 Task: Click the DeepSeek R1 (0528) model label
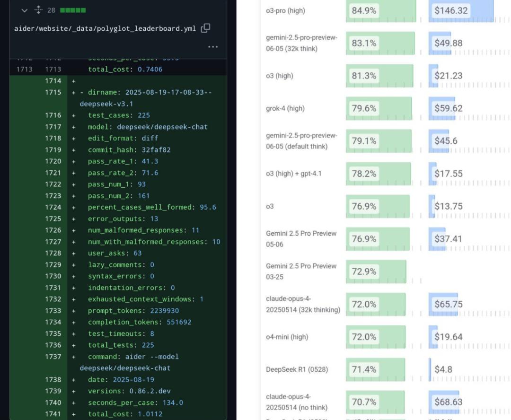pos(297,369)
